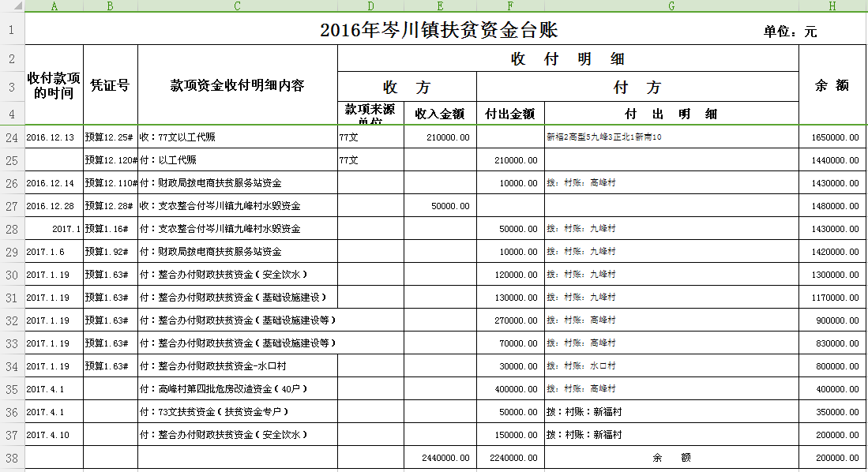Select the balance cell 1650000.00
The image size is (868, 472).
click(x=834, y=137)
